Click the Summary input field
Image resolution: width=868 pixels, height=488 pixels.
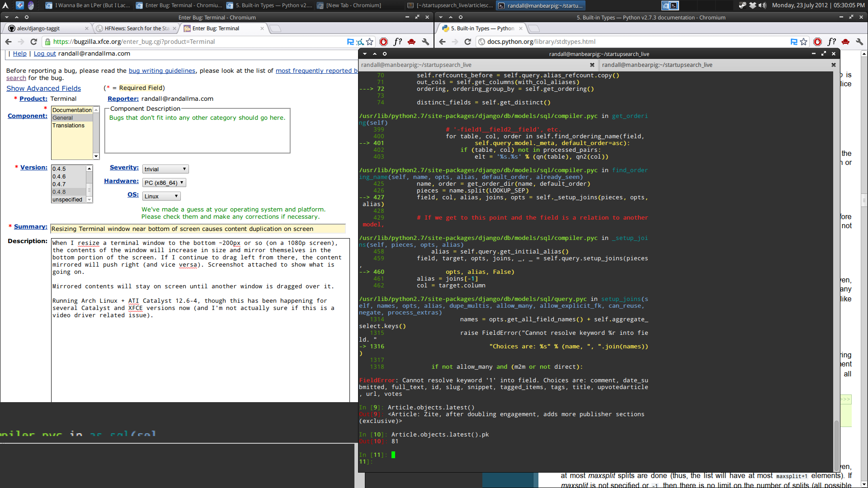(x=198, y=229)
